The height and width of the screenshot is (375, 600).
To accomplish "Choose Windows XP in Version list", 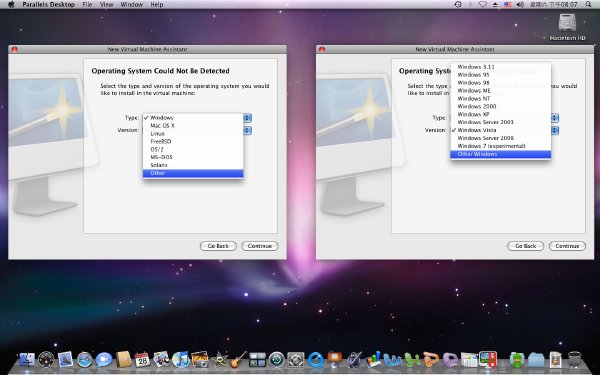I will click(501, 114).
